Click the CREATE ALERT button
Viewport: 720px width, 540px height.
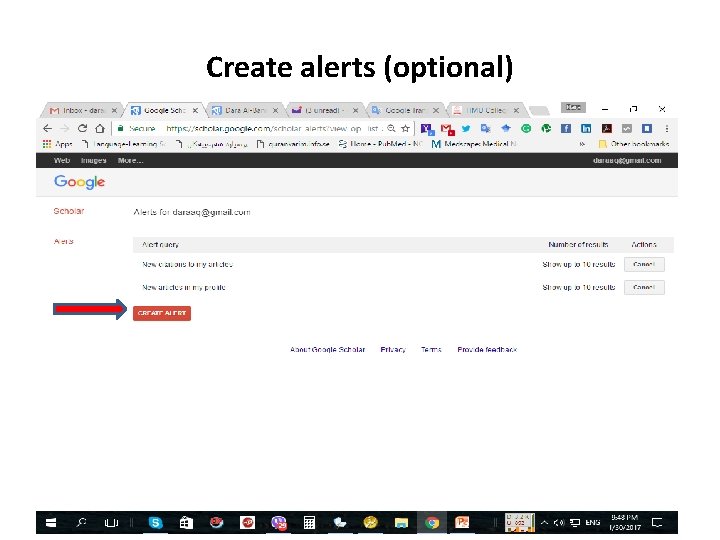click(x=162, y=313)
